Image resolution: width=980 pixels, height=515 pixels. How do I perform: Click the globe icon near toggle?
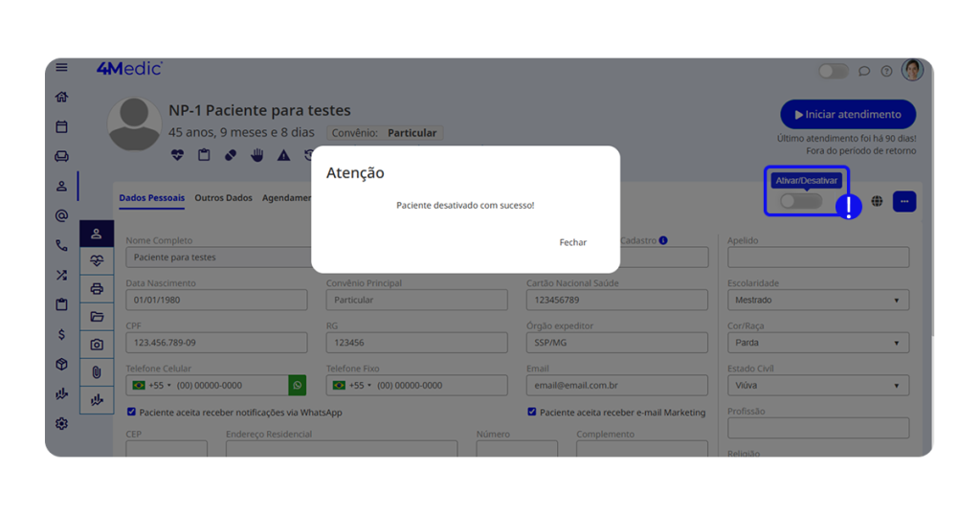coord(877,201)
